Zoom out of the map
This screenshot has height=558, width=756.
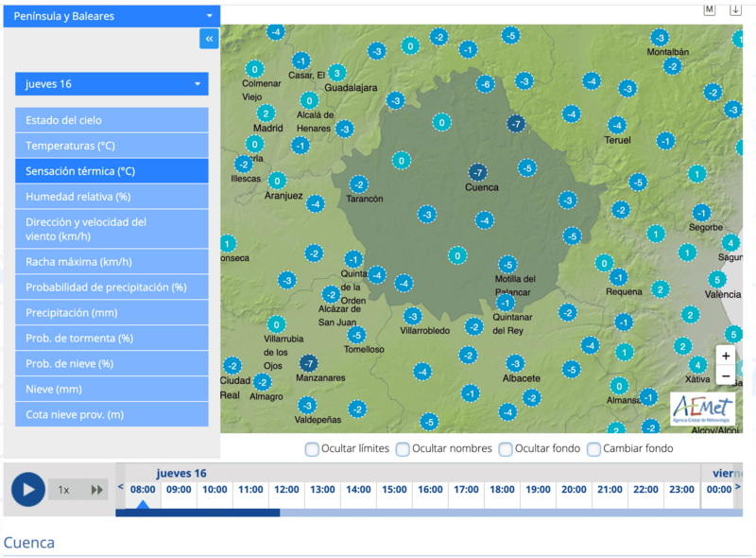click(x=725, y=375)
